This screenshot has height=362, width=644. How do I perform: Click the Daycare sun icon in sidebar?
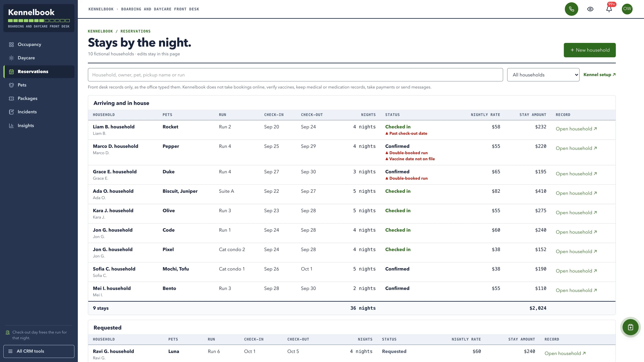11,58
